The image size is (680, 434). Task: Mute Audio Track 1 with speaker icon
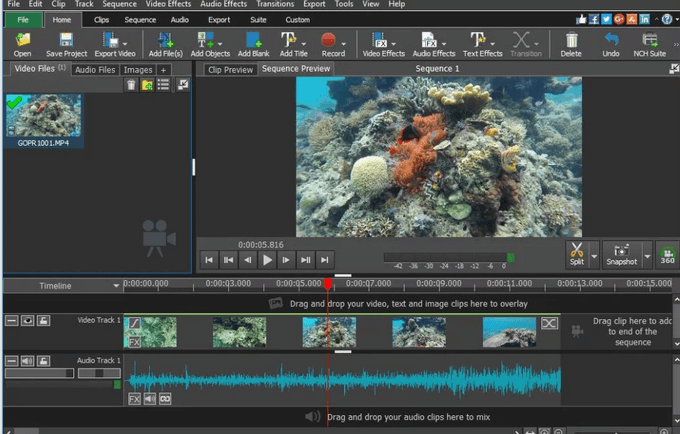(x=28, y=360)
